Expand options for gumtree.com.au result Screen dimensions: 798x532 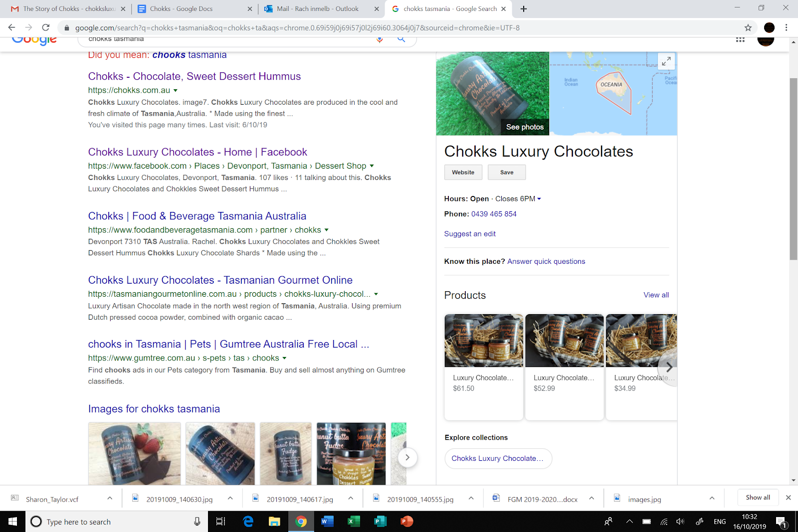point(284,358)
